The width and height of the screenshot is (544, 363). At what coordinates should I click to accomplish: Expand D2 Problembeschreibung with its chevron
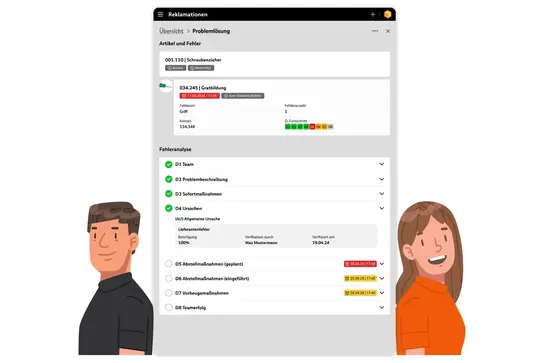(382, 179)
